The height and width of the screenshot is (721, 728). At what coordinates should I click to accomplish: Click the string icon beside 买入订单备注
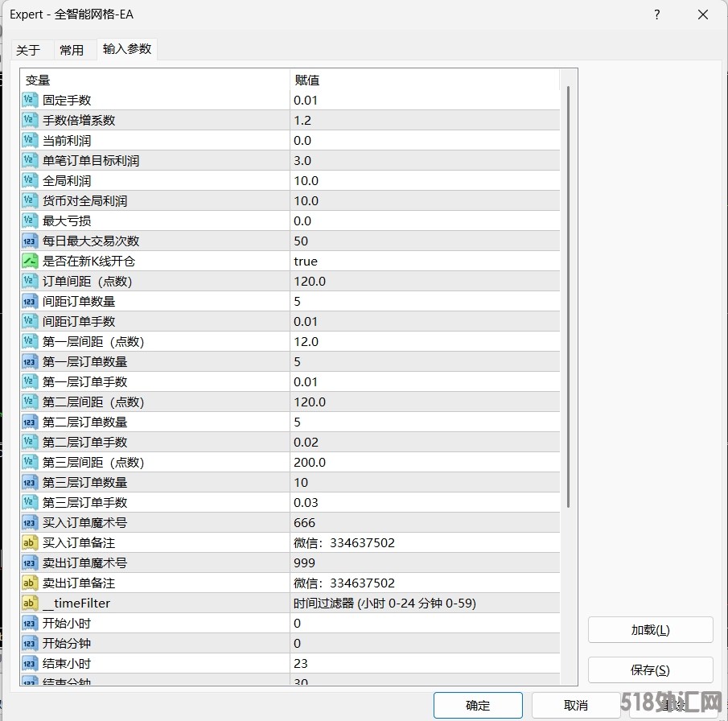point(31,542)
